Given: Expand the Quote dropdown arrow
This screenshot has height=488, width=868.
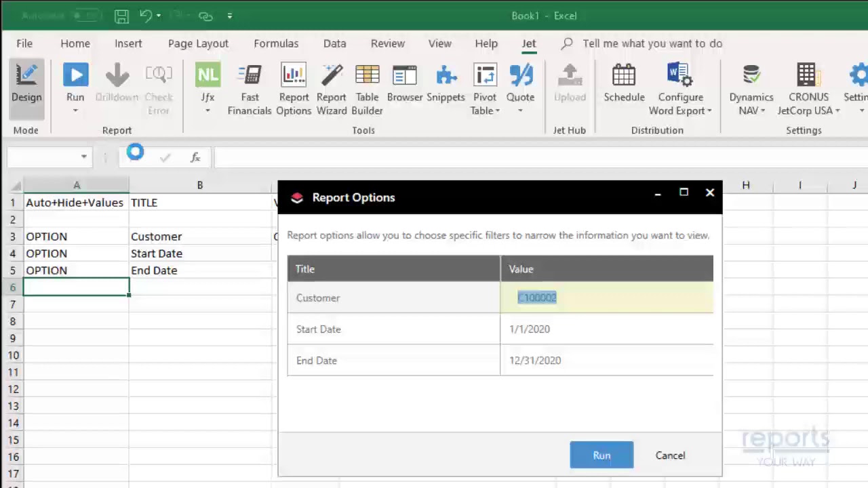Looking at the screenshot, I should pyautogui.click(x=521, y=110).
